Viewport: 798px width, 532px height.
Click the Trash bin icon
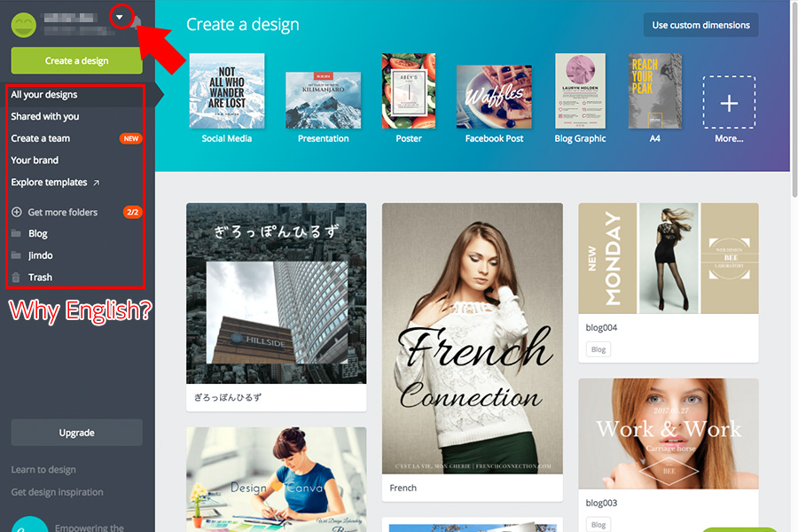16,278
